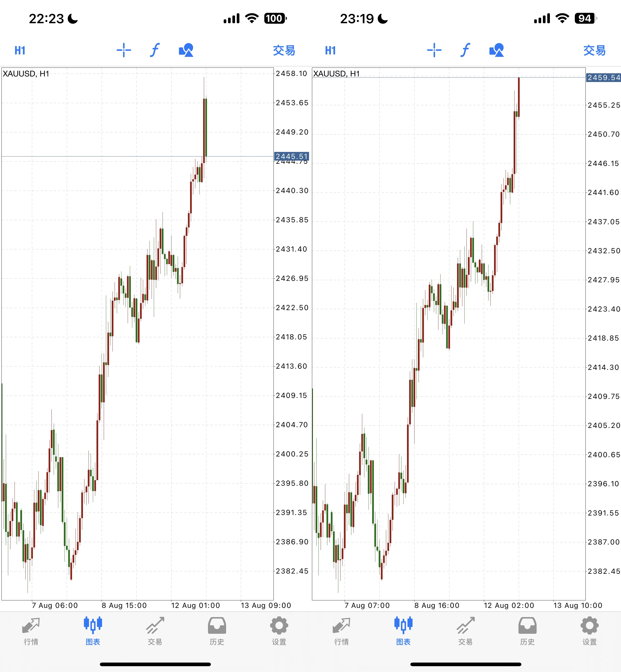The width and height of the screenshot is (621, 672).
Task: Tap objects shapes icon on the 23:19 screen
Action: point(497,50)
